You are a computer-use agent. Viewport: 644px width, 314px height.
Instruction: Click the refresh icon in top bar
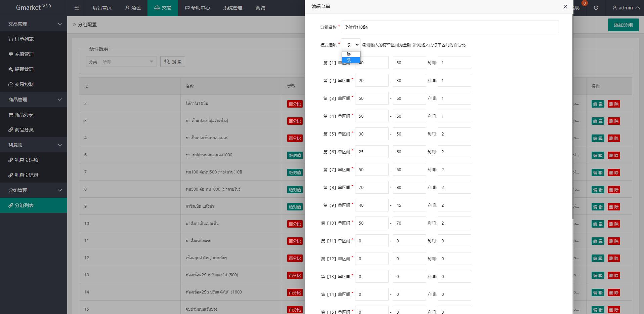coord(596,8)
